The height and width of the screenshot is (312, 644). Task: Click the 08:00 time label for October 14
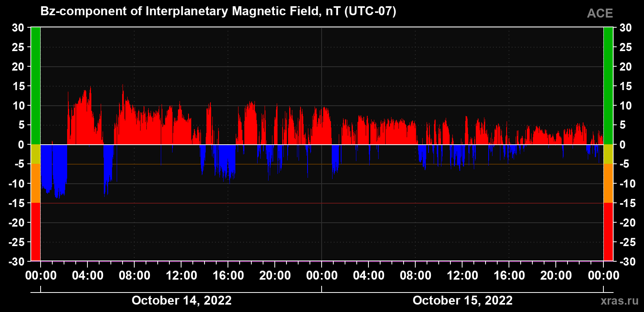135,275
